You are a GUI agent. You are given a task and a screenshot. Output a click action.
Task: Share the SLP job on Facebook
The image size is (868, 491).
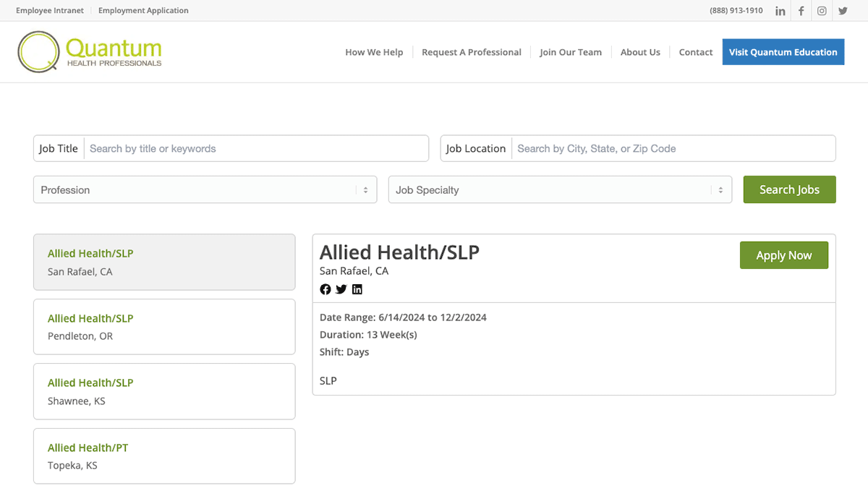[325, 289]
